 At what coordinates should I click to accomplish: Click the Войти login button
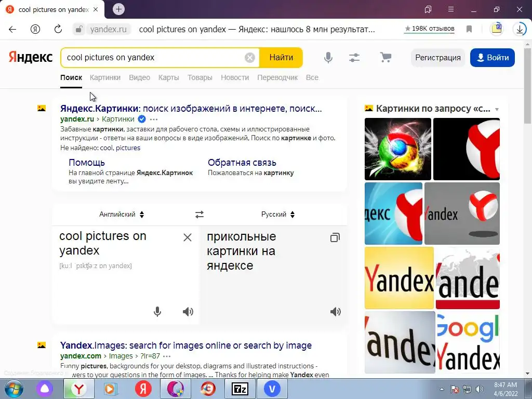click(493, 58)
